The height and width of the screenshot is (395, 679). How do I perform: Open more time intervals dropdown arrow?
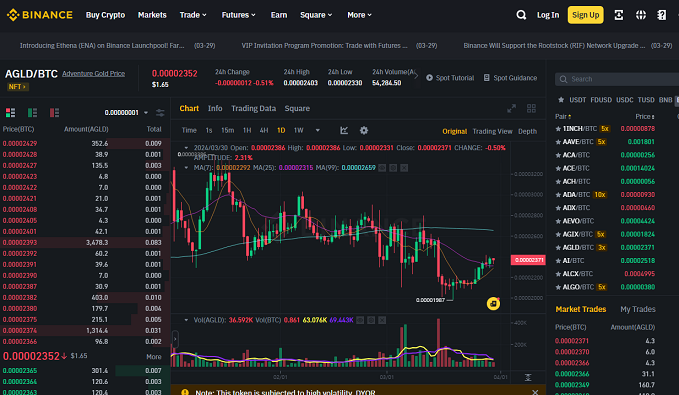point(317,130)
